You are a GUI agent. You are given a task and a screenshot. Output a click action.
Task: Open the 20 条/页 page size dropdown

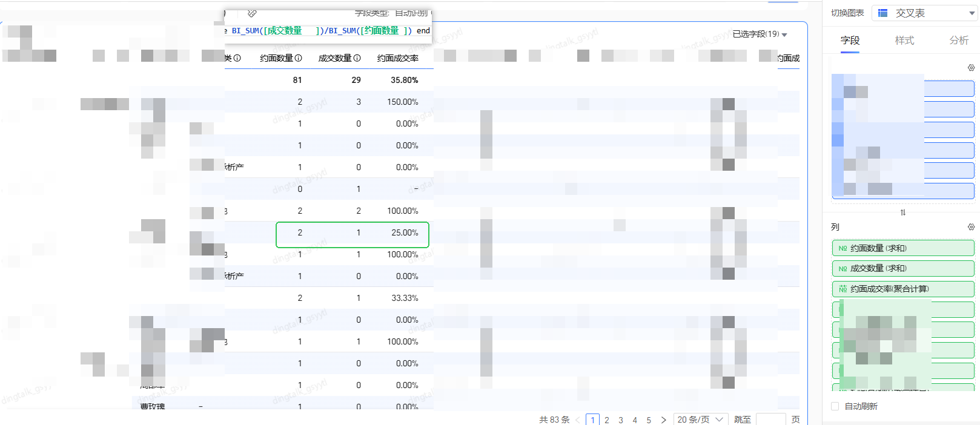coord(700,420)
